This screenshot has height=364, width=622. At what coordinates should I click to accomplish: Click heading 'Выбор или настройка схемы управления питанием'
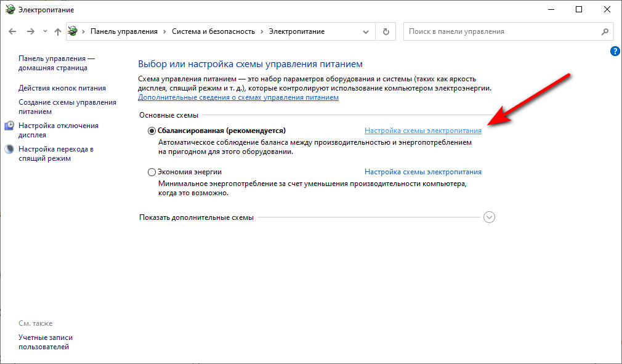pyautogui.click(x=250, y=64)
